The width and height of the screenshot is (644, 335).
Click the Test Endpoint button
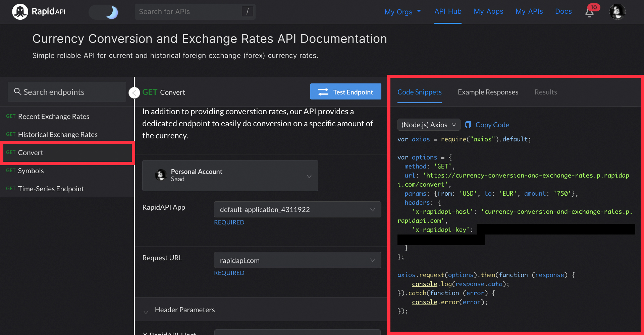point(345,91)
